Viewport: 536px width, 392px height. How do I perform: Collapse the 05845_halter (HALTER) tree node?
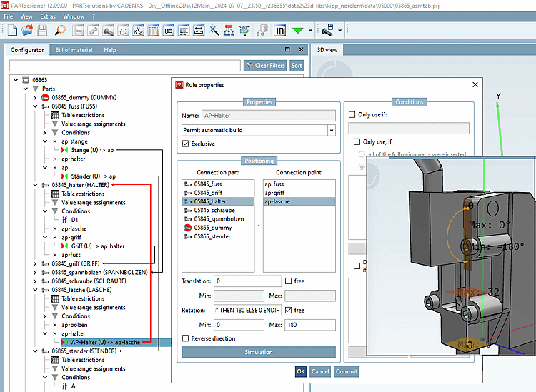point(35,185)
